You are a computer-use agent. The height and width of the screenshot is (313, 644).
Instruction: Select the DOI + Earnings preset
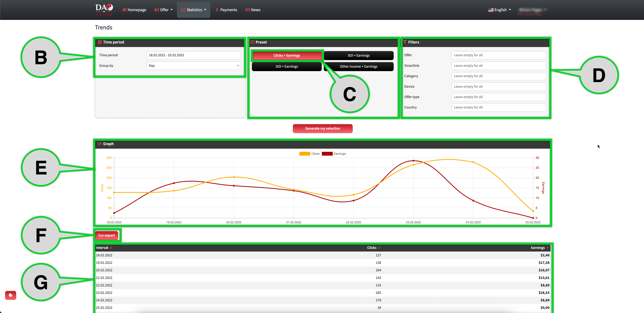pos(286,66)
